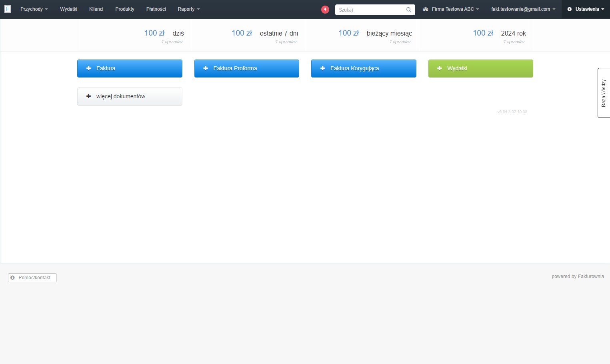Click the Fakturownia logo icon
The height and width of the screenshot is (364, 610).
8,9
